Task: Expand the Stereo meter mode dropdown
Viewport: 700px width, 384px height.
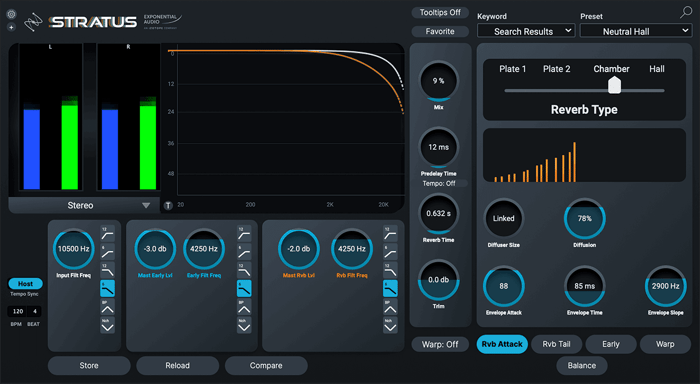Action: click(84, 205)
